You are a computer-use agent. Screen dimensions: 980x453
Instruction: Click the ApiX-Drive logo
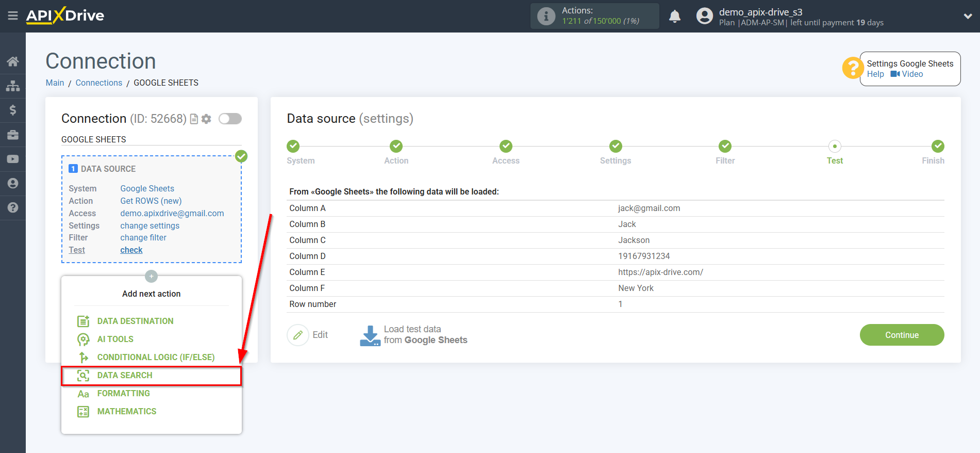pyautogui.click(x=65, y=15)
